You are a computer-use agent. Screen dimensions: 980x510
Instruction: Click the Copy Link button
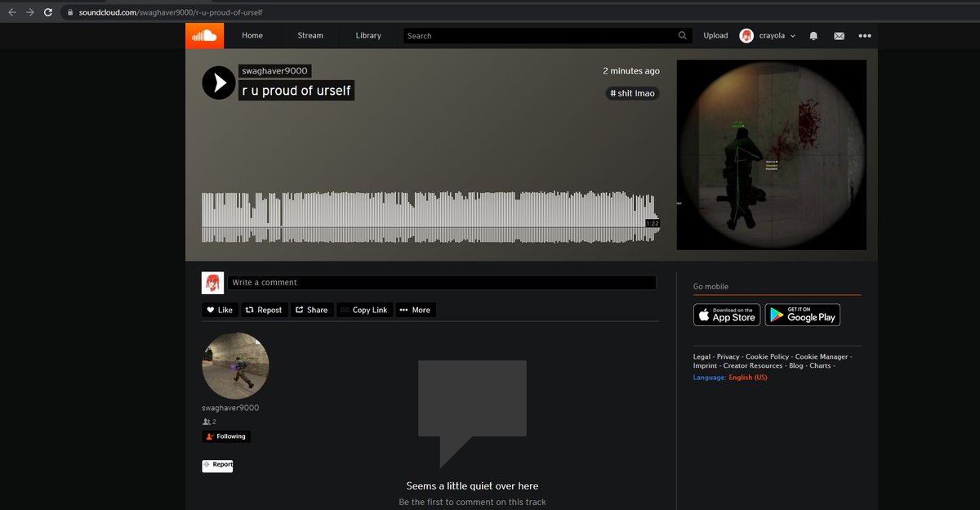pyautogui.click(x=363, y=310)
